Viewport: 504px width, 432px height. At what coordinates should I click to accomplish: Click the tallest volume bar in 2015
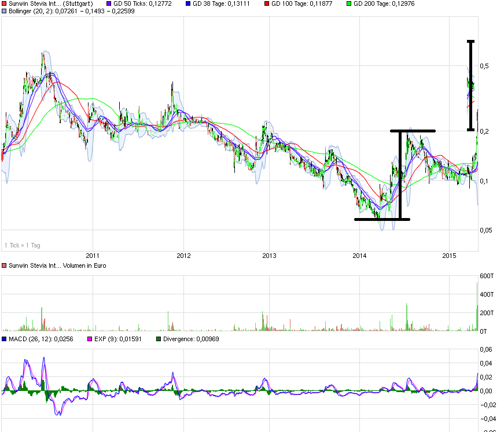[x=477, y=307]
